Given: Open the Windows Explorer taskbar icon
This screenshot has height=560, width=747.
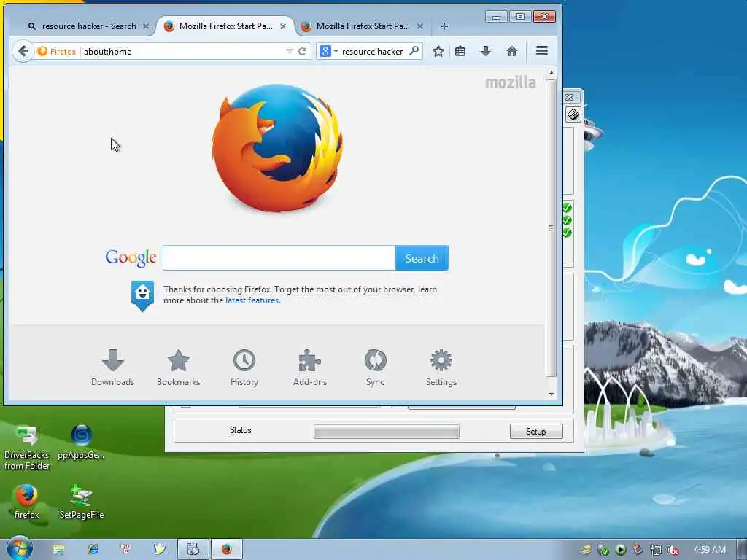Looking at the screenshot, I should click(58, 550).
